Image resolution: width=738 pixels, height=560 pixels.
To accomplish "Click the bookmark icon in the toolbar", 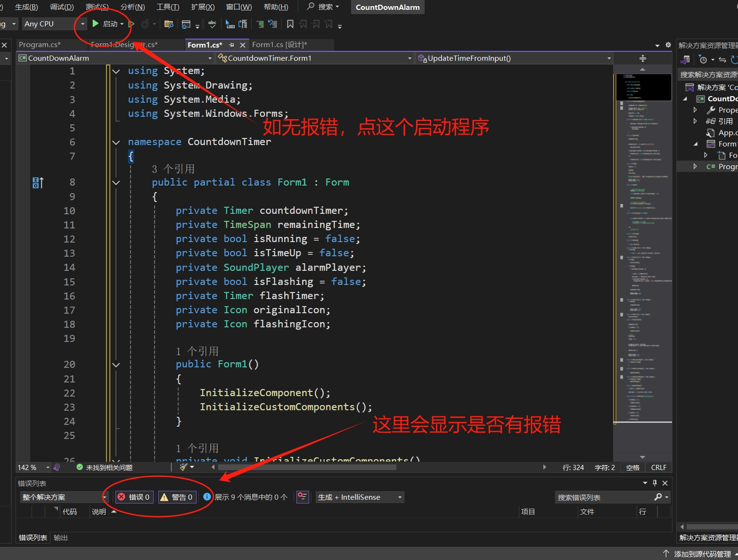I will point(290,24).
